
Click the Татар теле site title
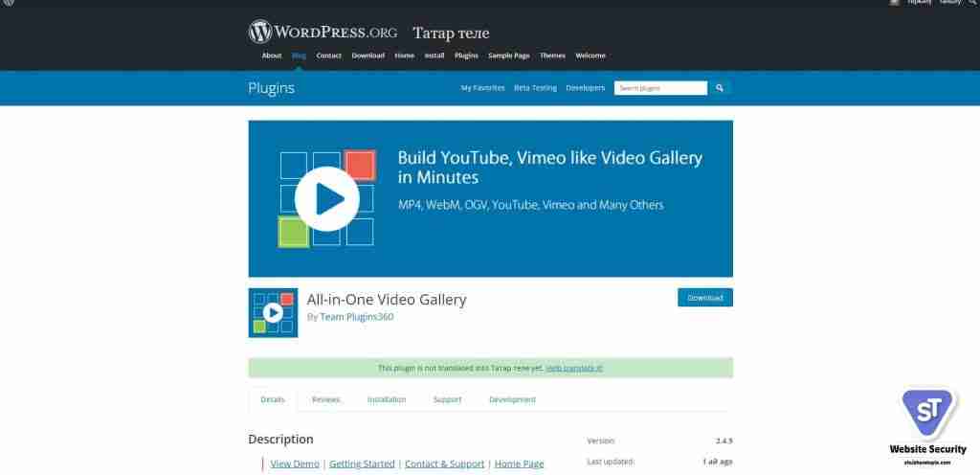pyautogui.click(x=452, y=34)
